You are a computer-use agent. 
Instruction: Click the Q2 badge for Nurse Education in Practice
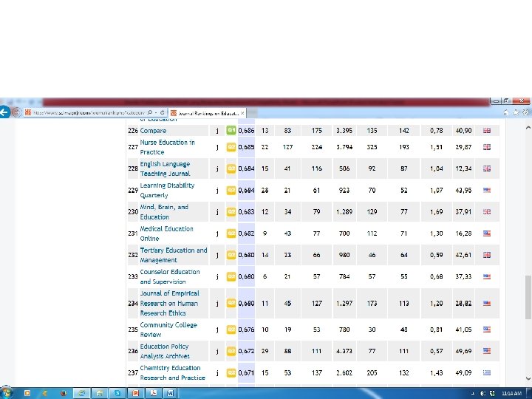tap(231, 147)
